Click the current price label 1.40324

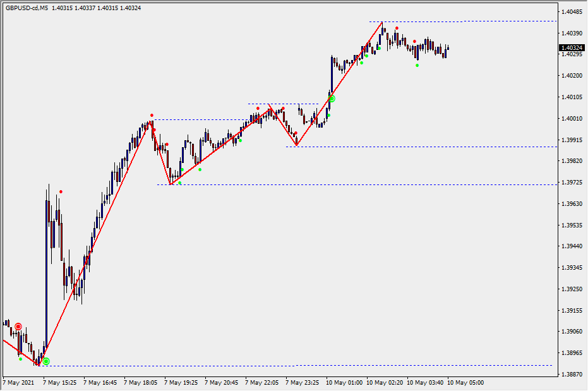coord(571,48)
